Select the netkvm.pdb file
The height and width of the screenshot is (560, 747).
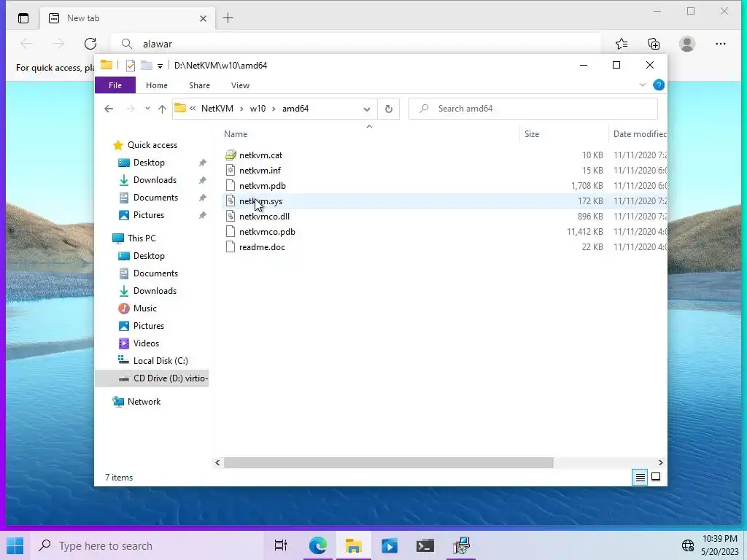click(x=263, y=186)
